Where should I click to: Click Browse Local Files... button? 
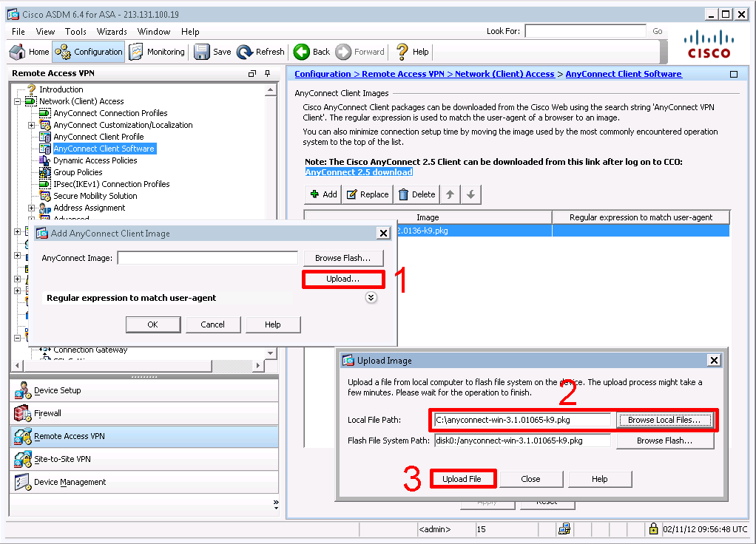pos(664,420)
